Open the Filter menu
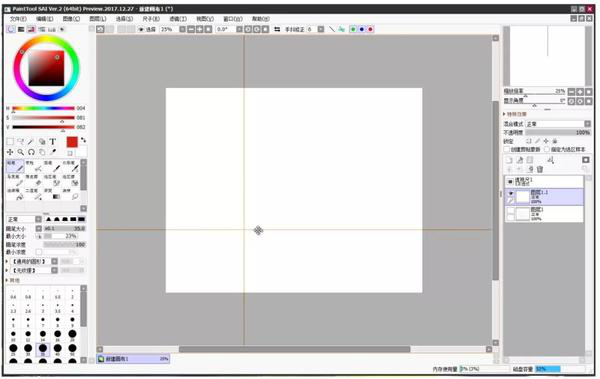Viewport: 600px width, 379px height. [178, 19]
